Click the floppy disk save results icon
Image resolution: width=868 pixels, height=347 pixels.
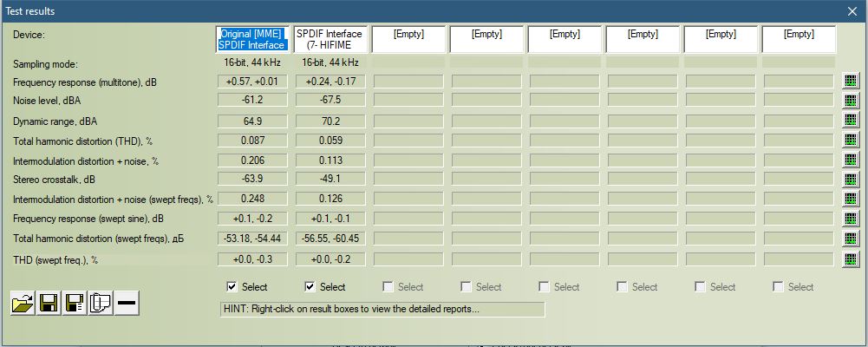pos(49,304)
